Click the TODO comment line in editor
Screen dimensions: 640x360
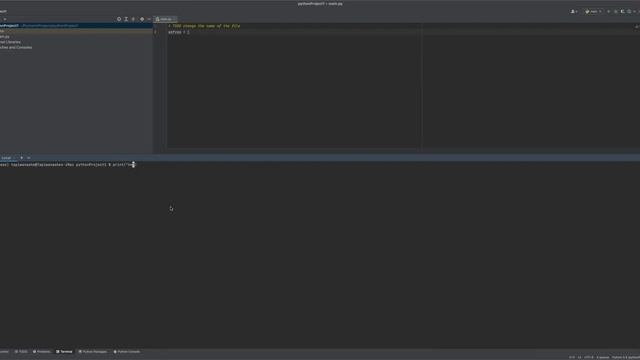click(204, 26)
